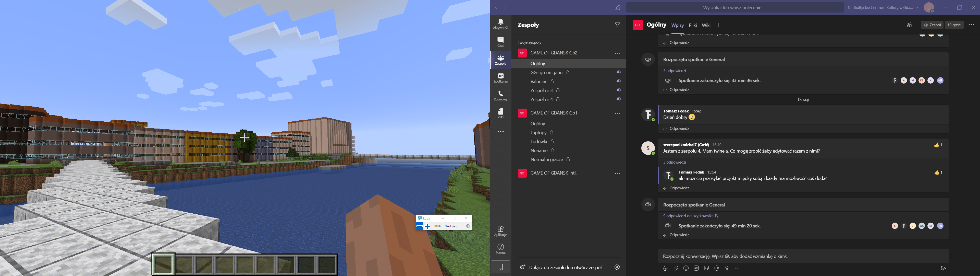Open the sticker picker
This screenshot has width=980, height=276.
(x=706, y=268)
